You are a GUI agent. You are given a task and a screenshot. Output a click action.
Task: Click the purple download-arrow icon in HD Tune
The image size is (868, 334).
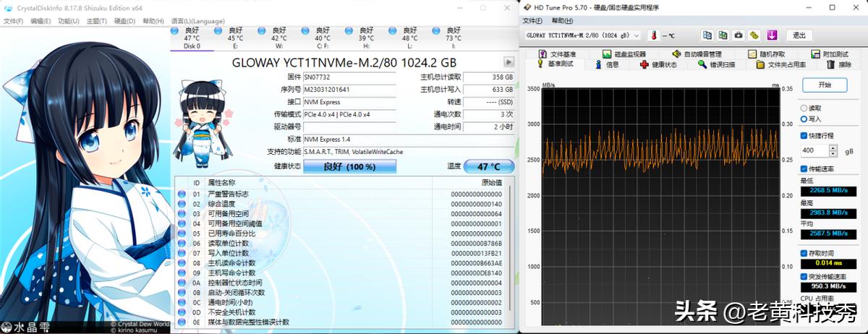772,35
